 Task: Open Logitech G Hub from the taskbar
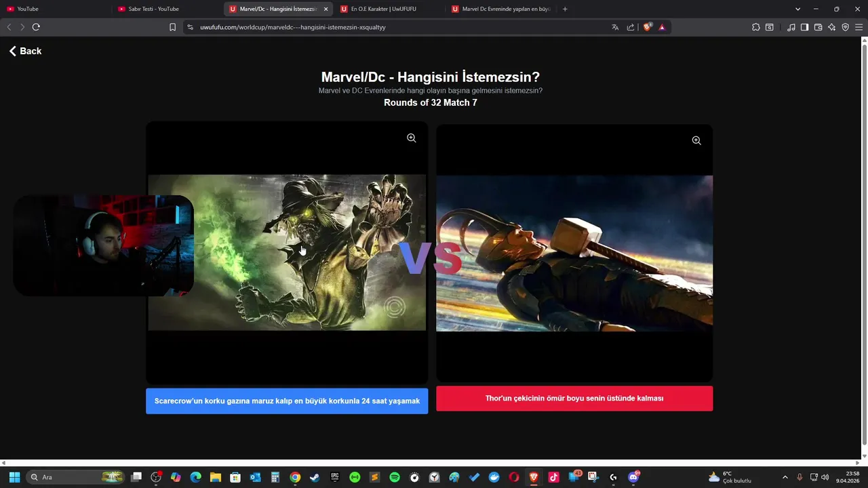click(614, 477)
